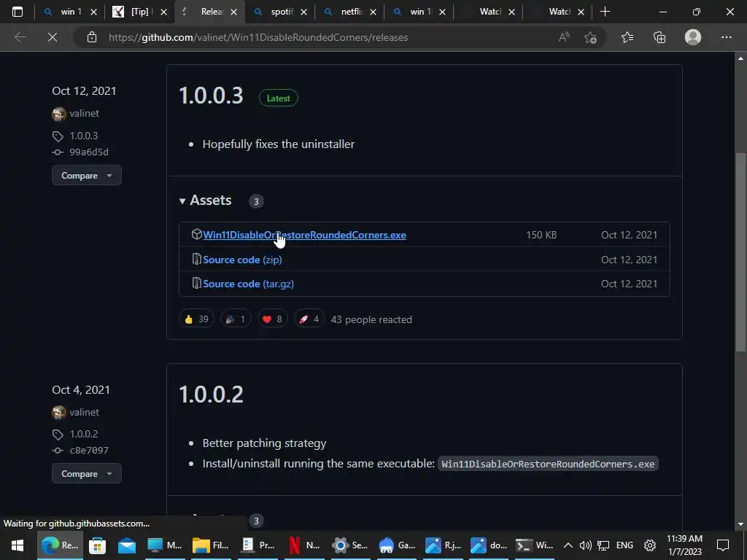The image size is (747, 560).
Task: View site information lock icon
Action: [x=92, y=37]
